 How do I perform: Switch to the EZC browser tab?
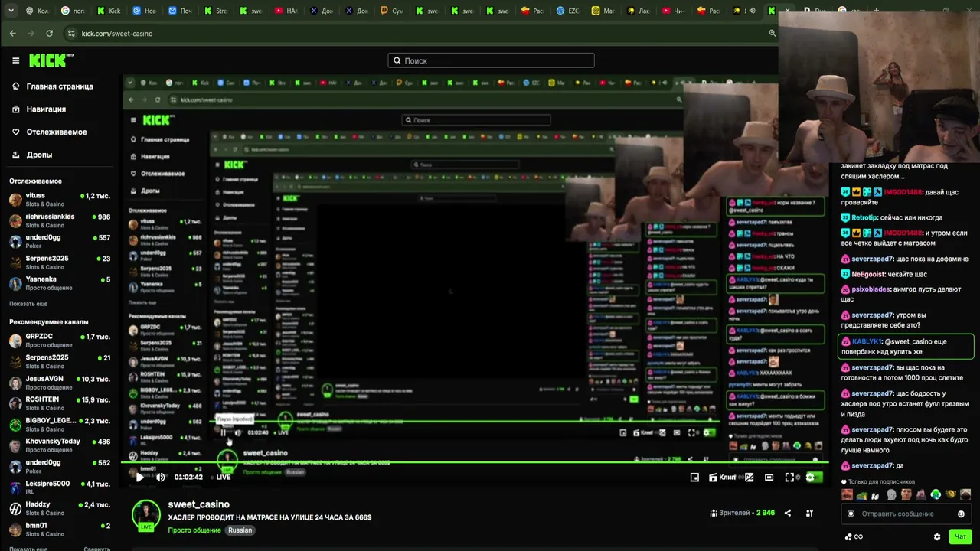tap(567, 11)
